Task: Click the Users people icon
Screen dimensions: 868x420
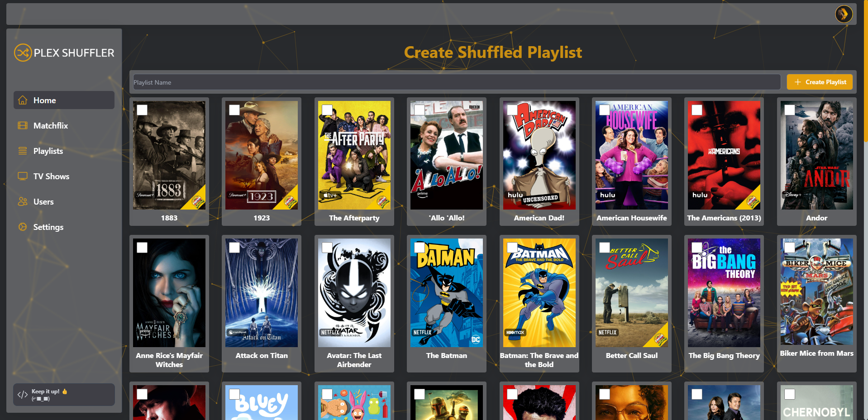Action: pos(23,202)
